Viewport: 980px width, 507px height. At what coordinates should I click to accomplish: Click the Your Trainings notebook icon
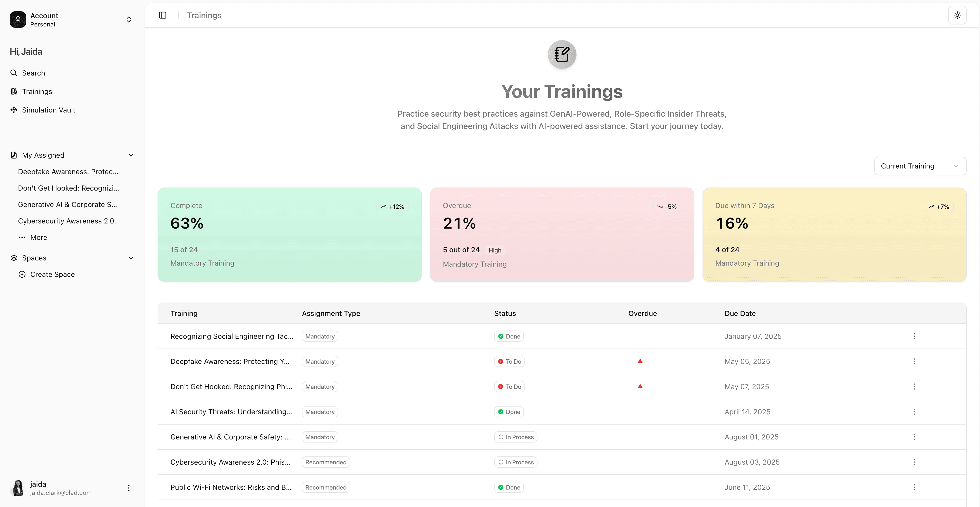pyautogui.click(x=562, y=54)
